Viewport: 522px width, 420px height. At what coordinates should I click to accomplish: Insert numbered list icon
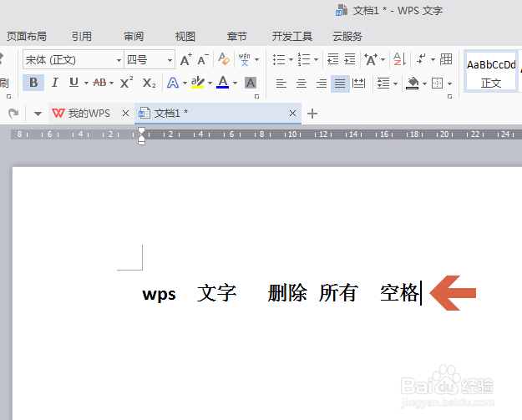click(x=304, y=59)
